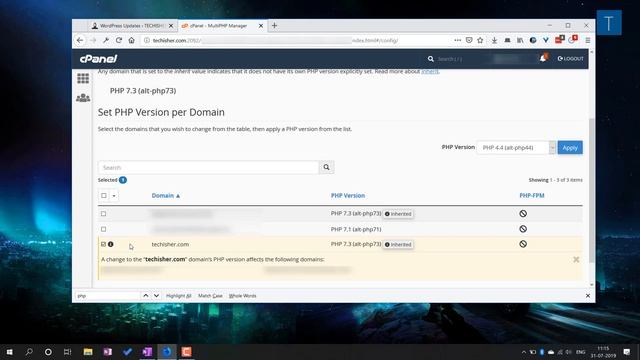Uncheck the techisher.com row checkbox
640x360 pixels.
104,244
